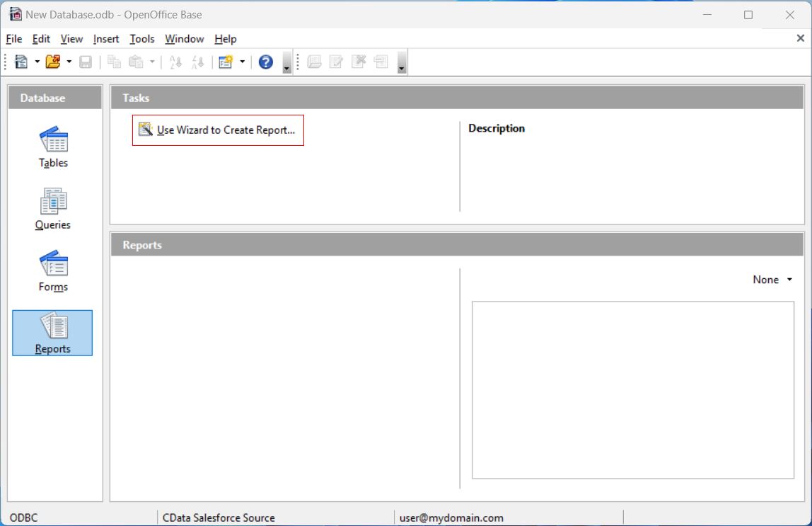The width and height of the screenshot is (812, 526).
Task: Close the document with menu bar X
Action: coord(800,39)
